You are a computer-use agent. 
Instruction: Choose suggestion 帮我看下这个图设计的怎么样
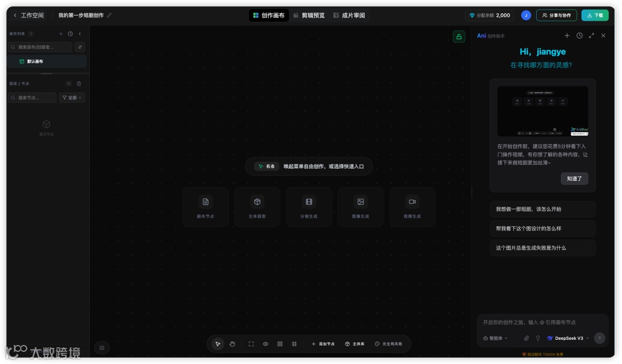click(x=543, y=229)
